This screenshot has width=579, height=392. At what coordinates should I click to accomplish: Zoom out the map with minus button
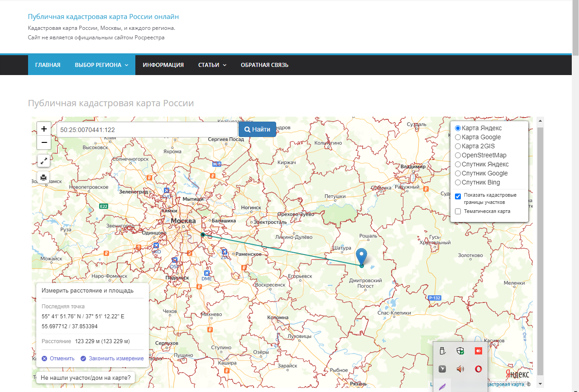click(43, 143)
